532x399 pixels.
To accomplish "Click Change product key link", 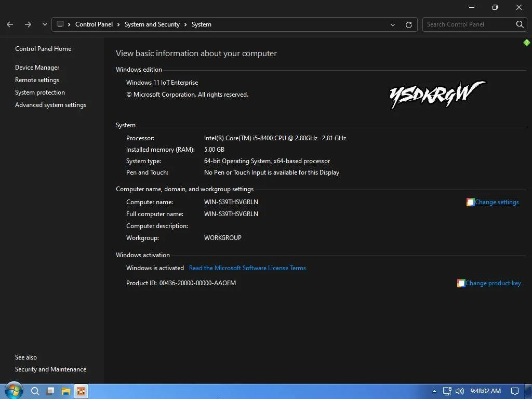I will [493, 283].
